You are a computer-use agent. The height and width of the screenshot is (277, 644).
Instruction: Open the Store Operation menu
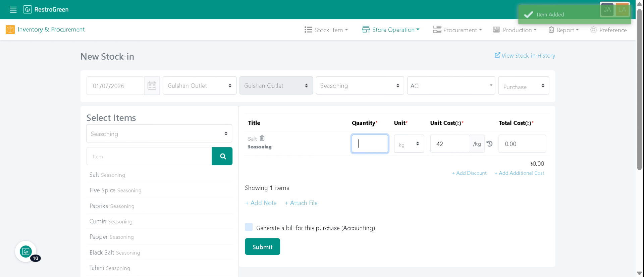point(391,30)
